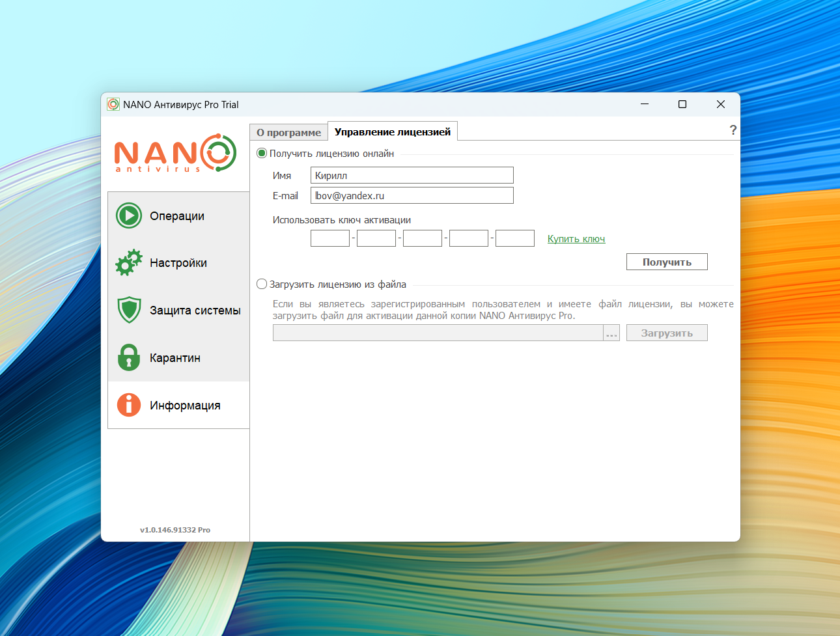Click the System Protection shield icon
The image size is (840, 636).
click(x=129, y=310)
